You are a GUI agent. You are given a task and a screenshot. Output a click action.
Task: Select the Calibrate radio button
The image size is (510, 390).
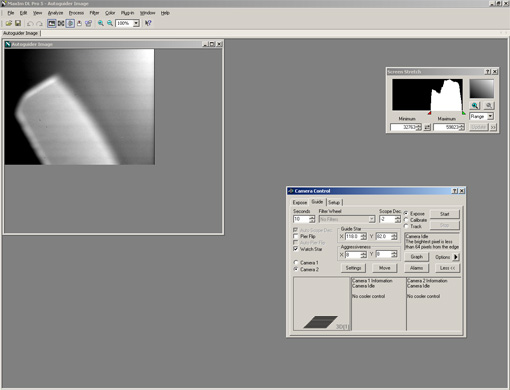406,220
